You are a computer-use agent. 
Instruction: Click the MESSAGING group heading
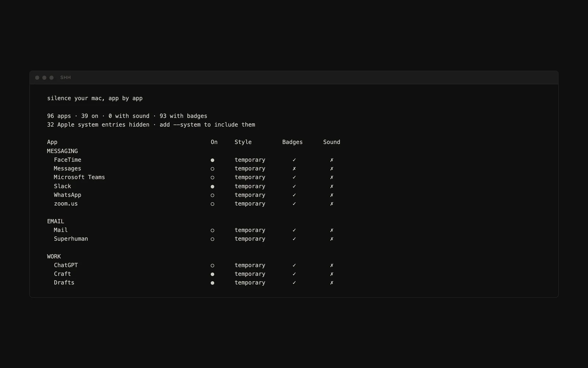point(62,151)
